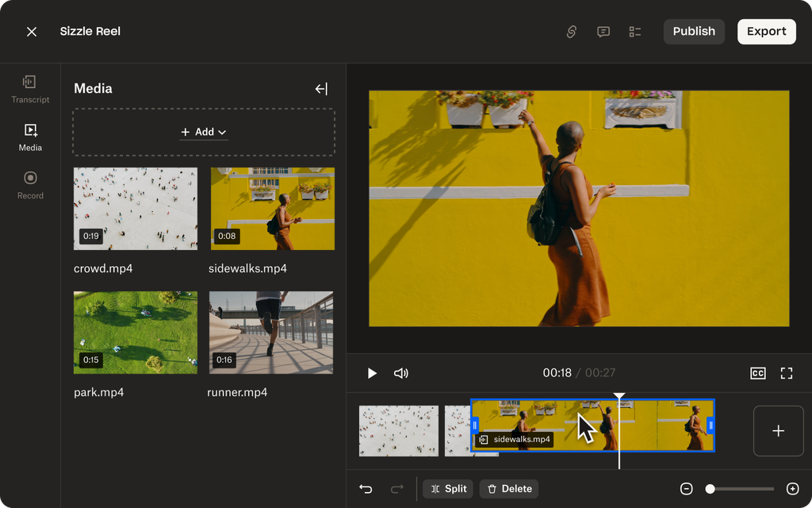Select the runner.mp4 thumbnail
This screenshot has width=812, height=508.
[x=271, y=333]
